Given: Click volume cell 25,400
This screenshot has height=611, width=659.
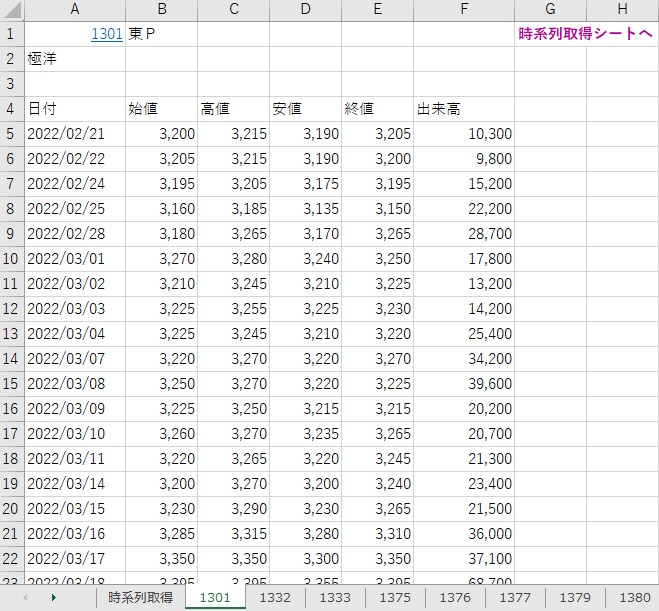Looking at the screenshot, I should [x=464, y=334].
